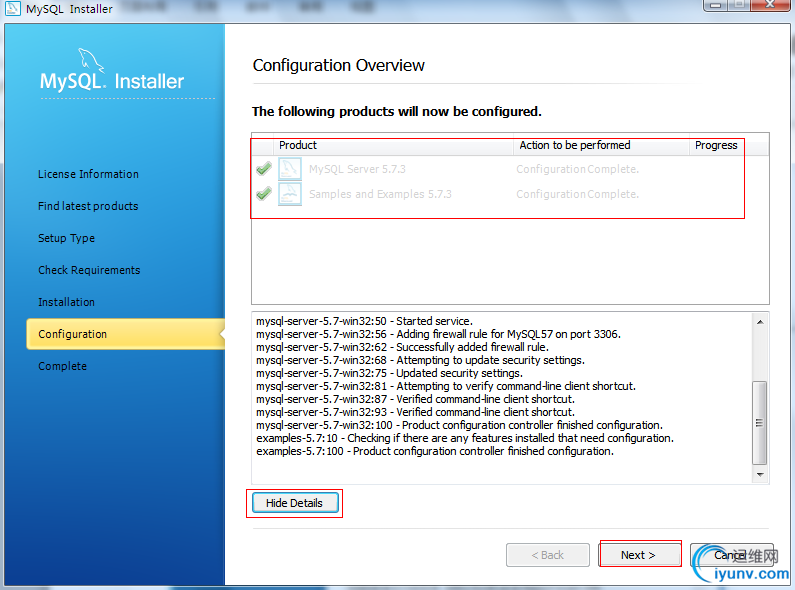The width and height of the screenshot is (795, 590).
Task: Click the Next > button
Action: [640, 555]
